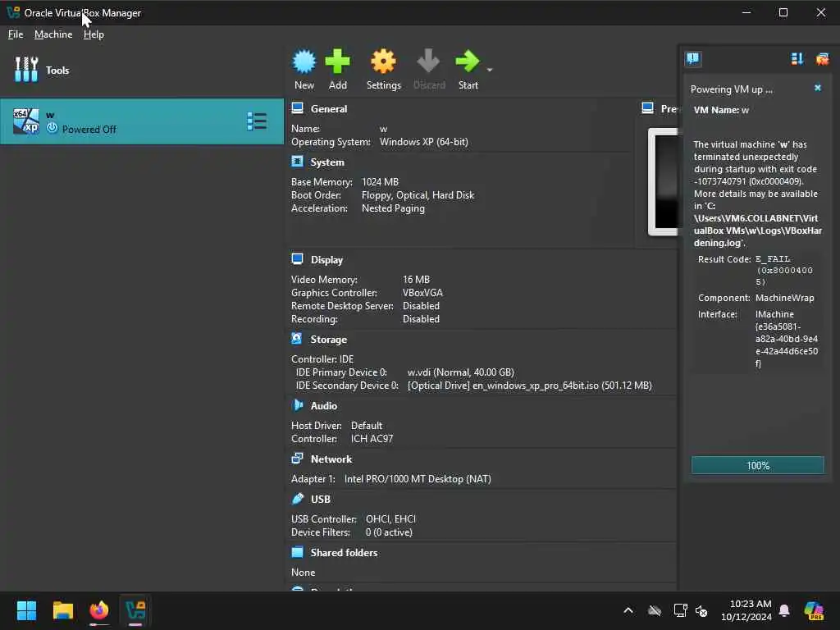Click the green Add machine icon
The image size is (840, 630).
pyautogui.click(x=337, y=62)
